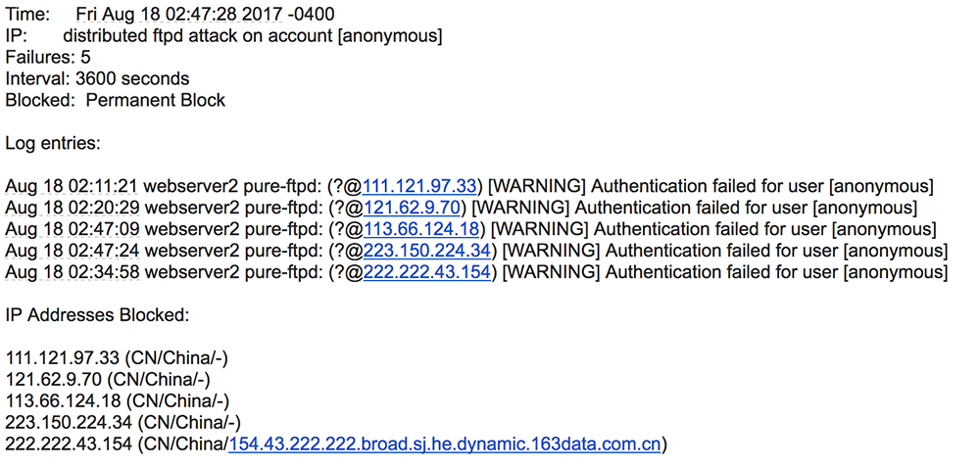Click the Aug 18 02:47:24 timestamp
This screenshot has width=980, height=468.
tap(73, 251)
